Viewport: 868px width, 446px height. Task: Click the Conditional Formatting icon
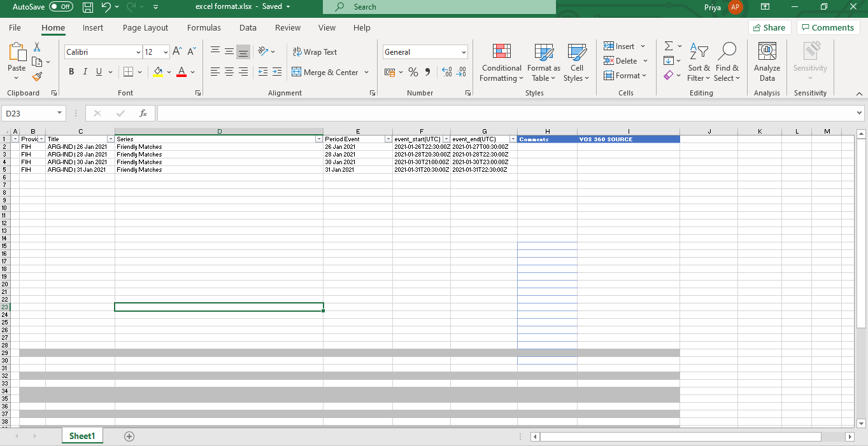coord(501,62)
